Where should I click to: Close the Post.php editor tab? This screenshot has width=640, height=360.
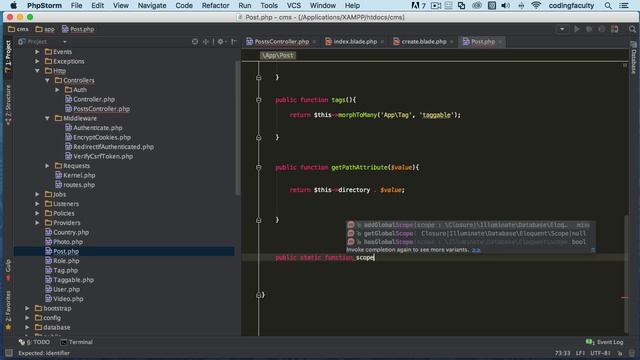pyautogui.click(x=500, y=42)
